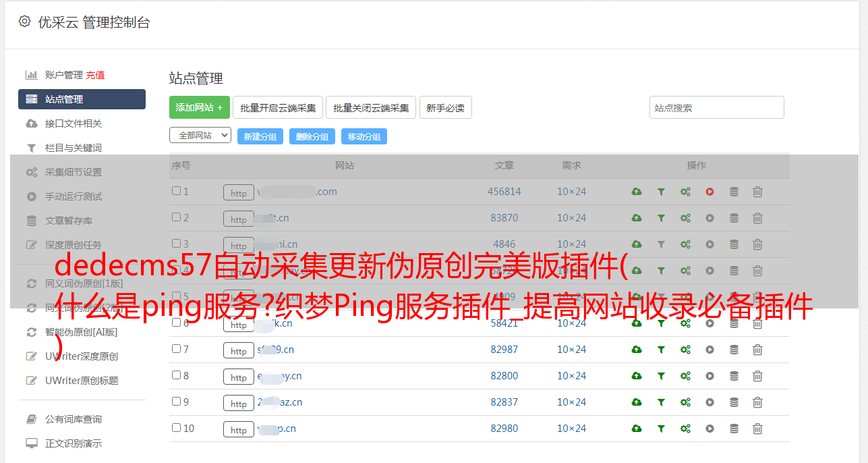Image resolution: width=868 pixels, height=463 pixels.
Task: Tick checkbox for site number 2
Action: click(176, 217)
